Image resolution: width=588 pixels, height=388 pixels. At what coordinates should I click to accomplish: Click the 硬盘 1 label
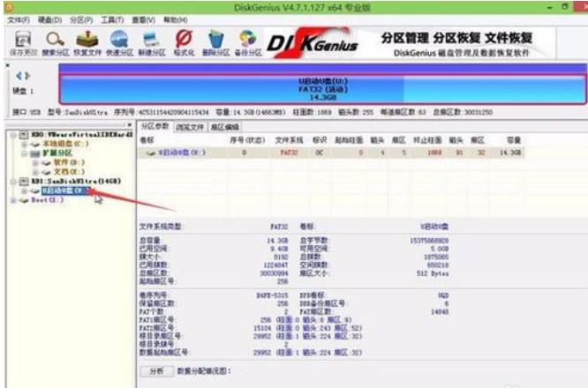(23, 91)
